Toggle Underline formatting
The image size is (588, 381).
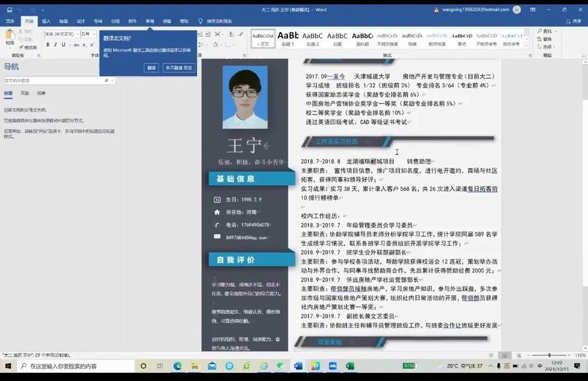pos(63,45)
